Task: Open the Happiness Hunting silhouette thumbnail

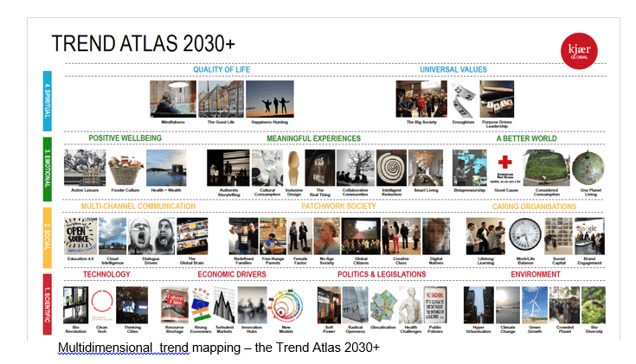Action: (x=269, y=99)
